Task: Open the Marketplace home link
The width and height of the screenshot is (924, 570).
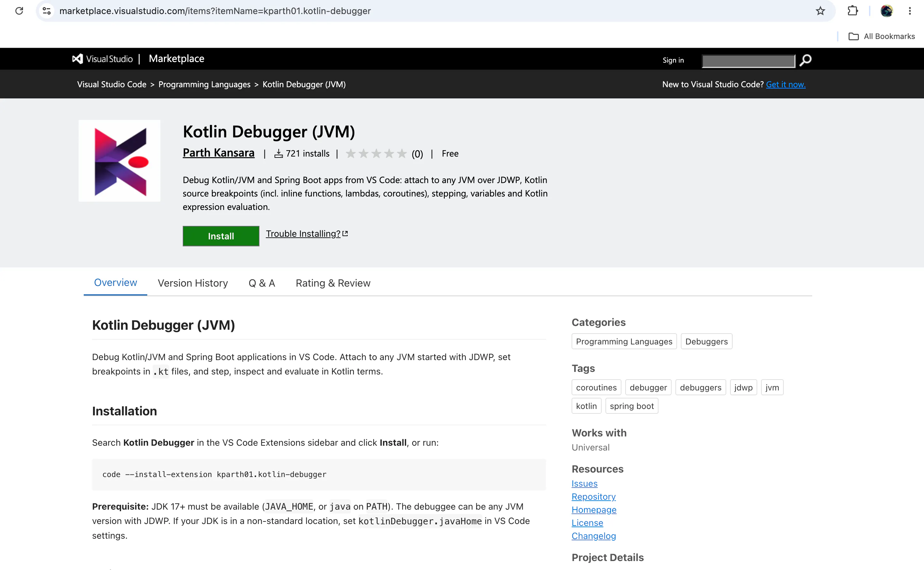Action: [176, 59]
